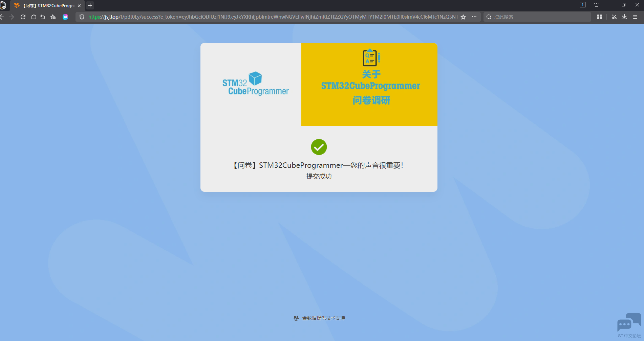Open the skin shirt icon in title bar
The image size is (644, 341).
[x=597, y=5]
